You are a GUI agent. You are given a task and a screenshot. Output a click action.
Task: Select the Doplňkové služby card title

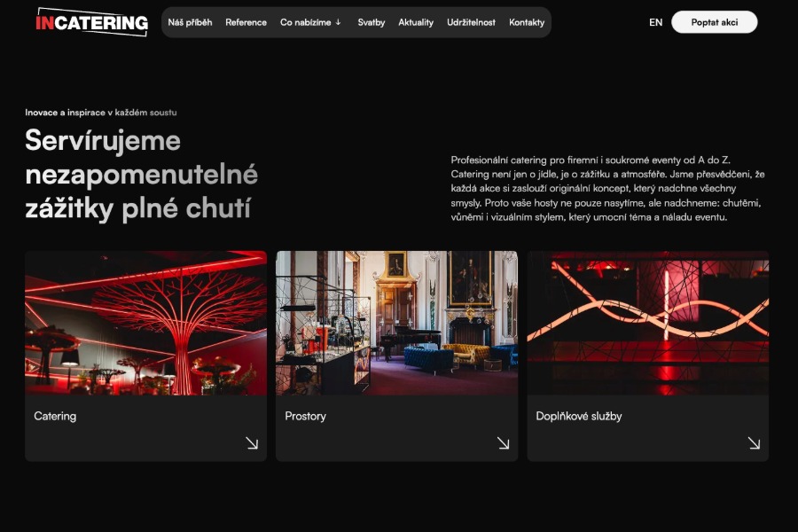pos(579,416)
